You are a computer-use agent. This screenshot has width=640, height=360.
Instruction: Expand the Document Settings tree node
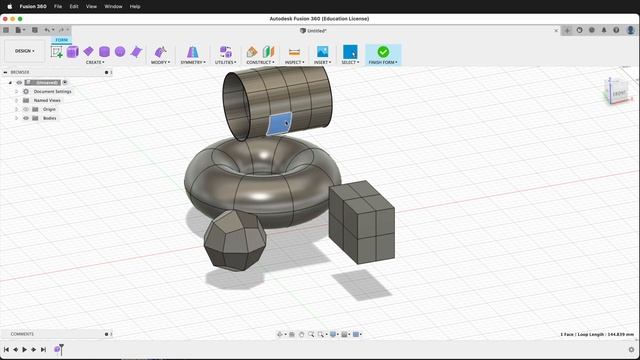pyautogui.click(x=16, y=91)
